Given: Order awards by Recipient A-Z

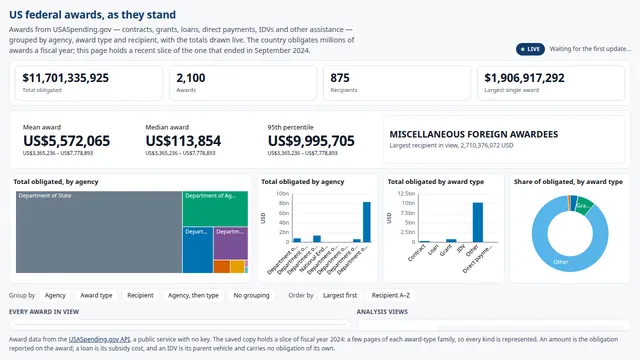Looking at the screenshot, I should pos(390,295).
